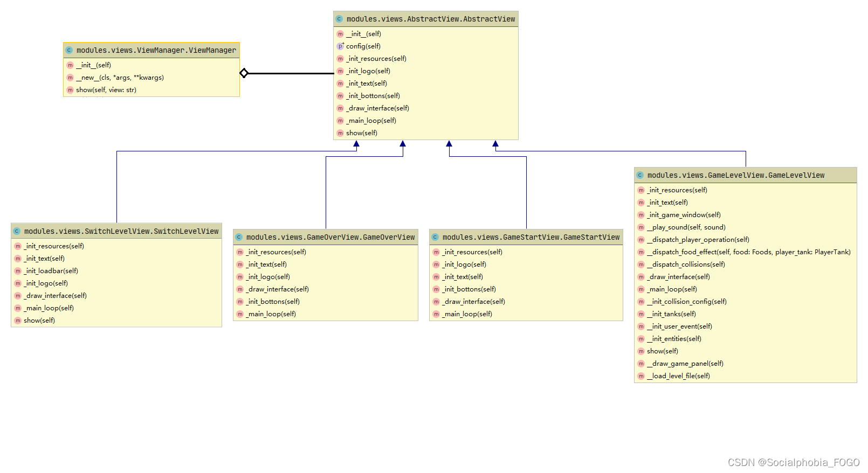Click method icon beside AbstractView show(self)
Image resolution: width=868 pixels, height=473 pixels.
(340, 133)
